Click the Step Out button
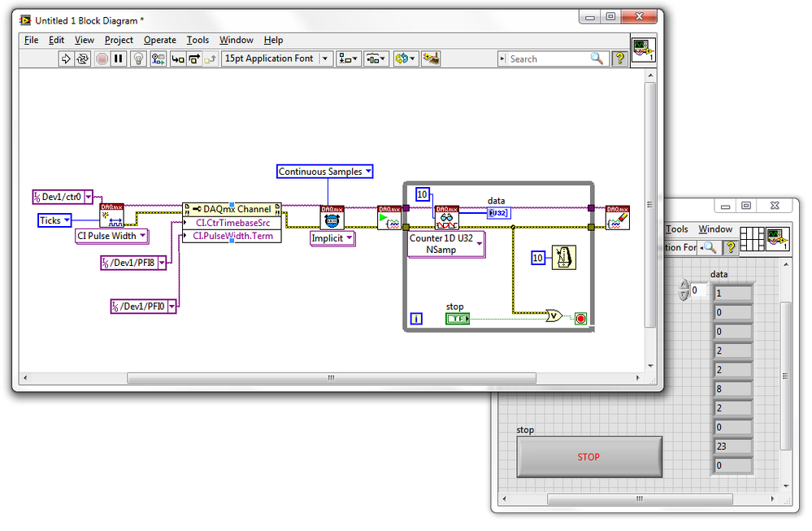This screenshot has height=531, width=812. click(x=210, y=59)
